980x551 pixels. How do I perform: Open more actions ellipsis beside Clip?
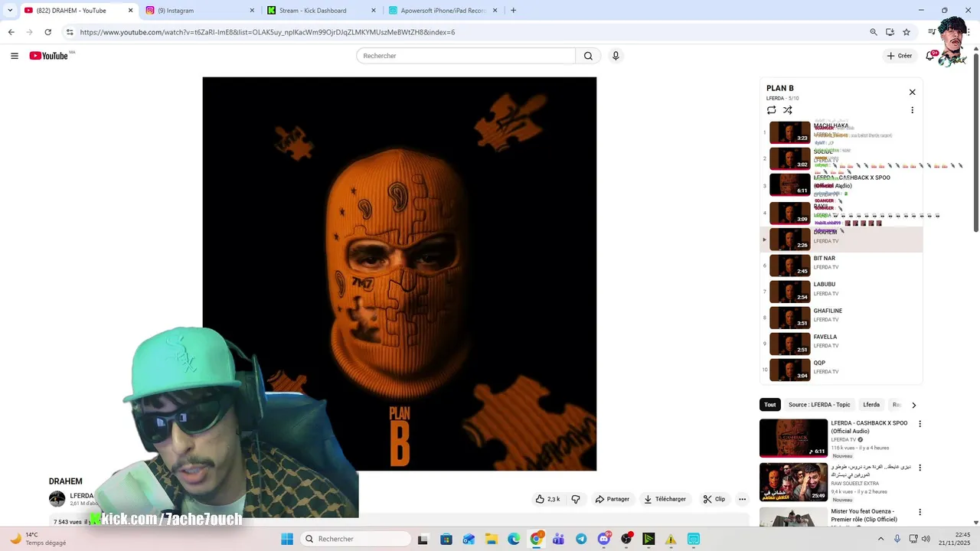(x=742, y=499)
